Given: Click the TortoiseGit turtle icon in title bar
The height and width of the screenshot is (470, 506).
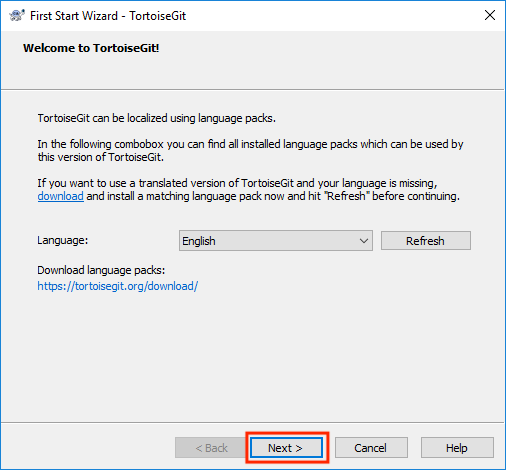Looking at the screenshot, I should click(x=17, y=15).
